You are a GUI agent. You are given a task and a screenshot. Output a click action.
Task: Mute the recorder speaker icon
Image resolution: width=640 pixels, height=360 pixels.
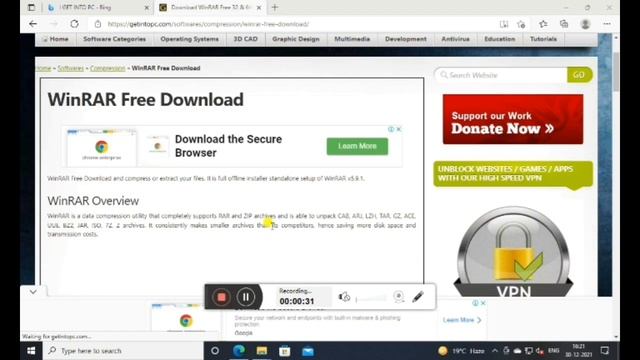(x=344, y=297)
